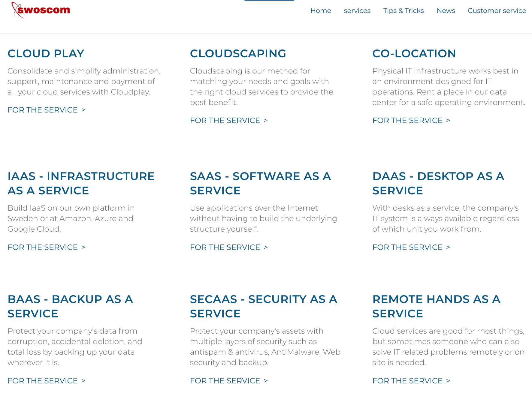Open 'For the service' link under Co-Location
The height and width of the screenshot is (393, 532).
411,120
